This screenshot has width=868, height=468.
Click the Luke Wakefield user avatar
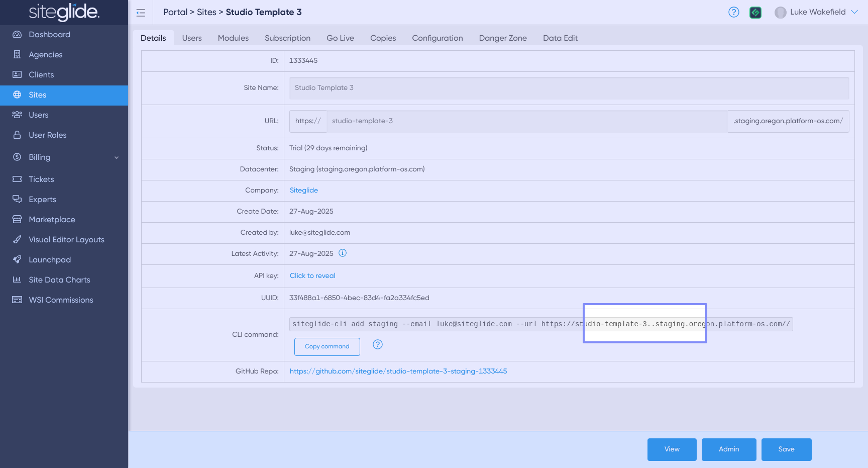tap(780, 13)
